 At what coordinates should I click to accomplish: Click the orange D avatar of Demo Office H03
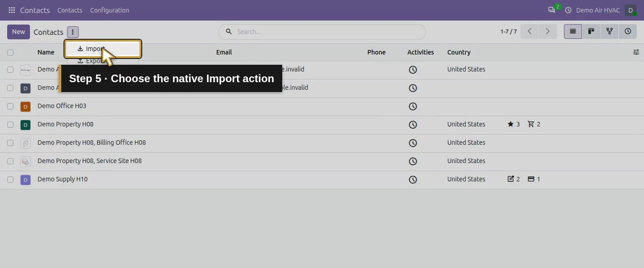[x=25, y=106]
